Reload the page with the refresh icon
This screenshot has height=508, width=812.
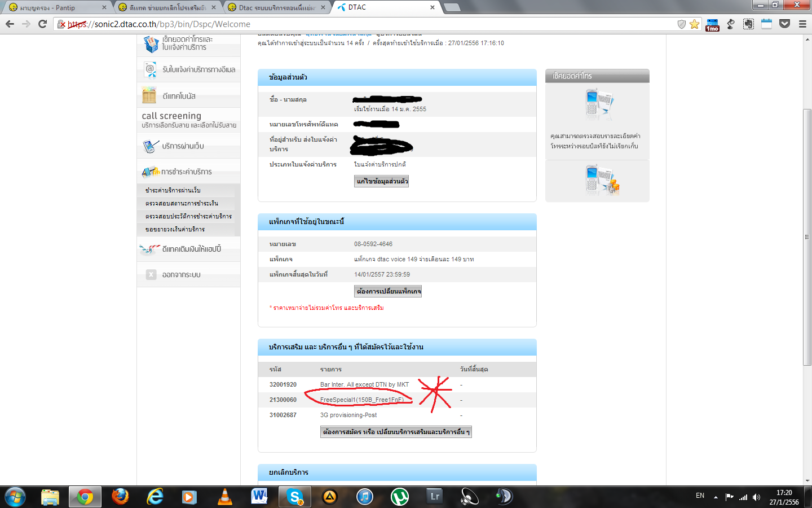[42, 24]
